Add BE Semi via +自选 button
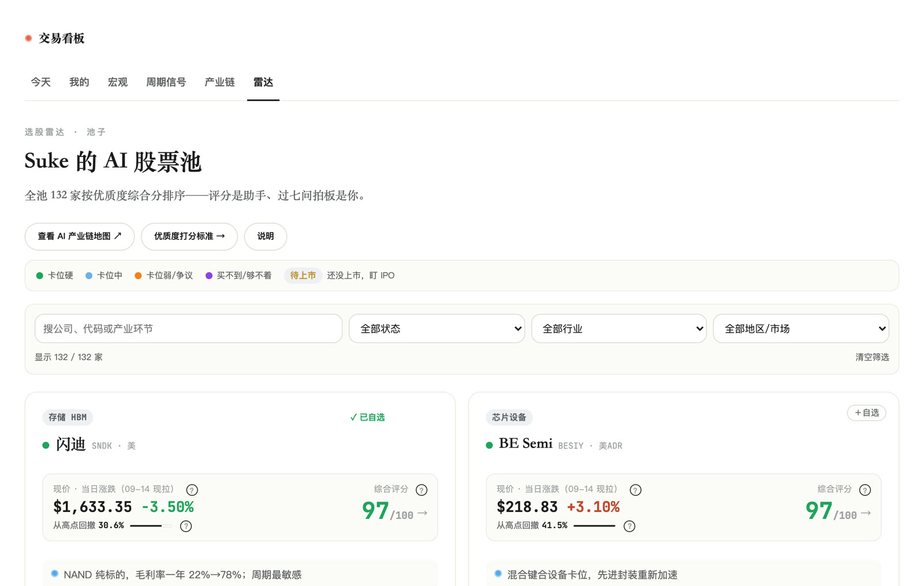 tap(866, 413)
